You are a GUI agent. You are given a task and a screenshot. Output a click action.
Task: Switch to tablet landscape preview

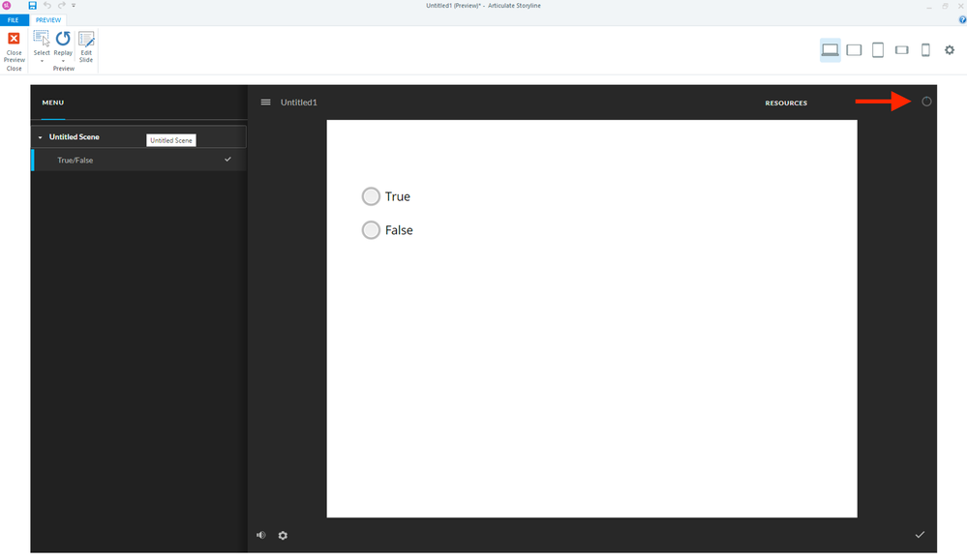click(x=854, y=50)
